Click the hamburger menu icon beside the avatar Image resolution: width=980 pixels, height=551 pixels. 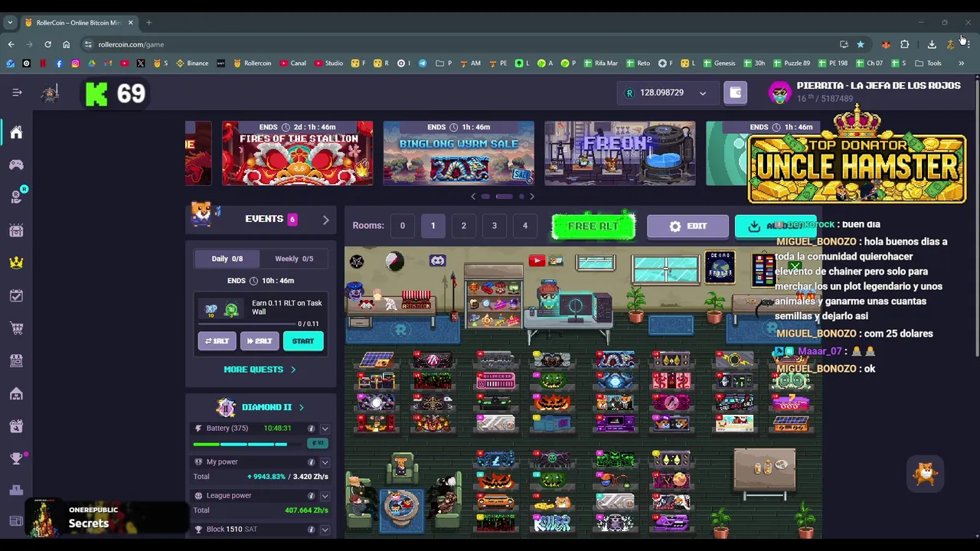(x=17, y=93)
